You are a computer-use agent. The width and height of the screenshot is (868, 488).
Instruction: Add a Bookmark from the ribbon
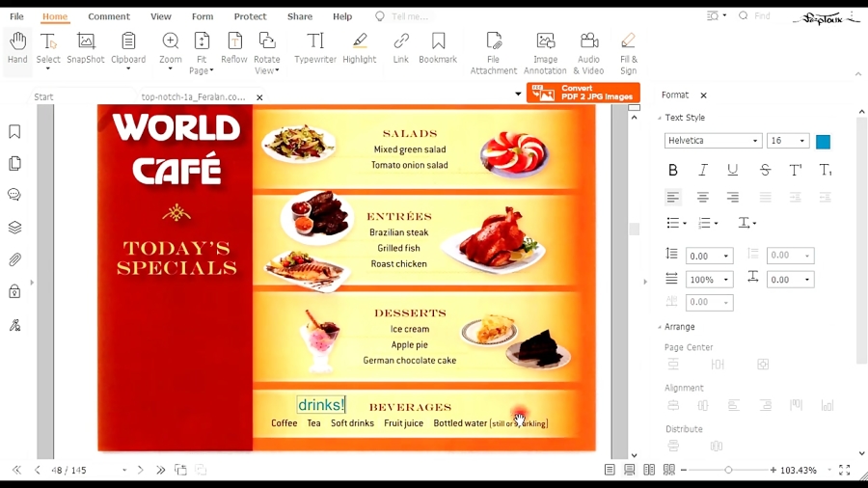click(438, 47)
